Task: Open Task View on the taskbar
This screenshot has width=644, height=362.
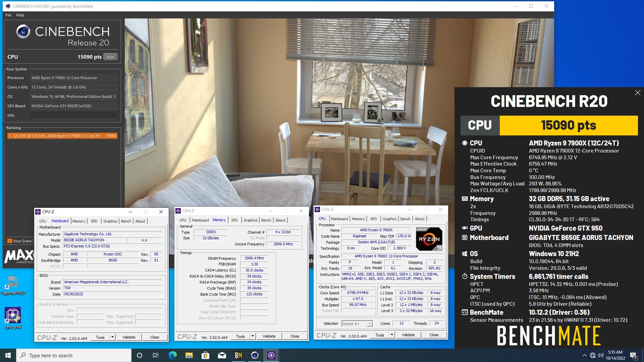Action: pyautogui.click(x=156, y=355)
